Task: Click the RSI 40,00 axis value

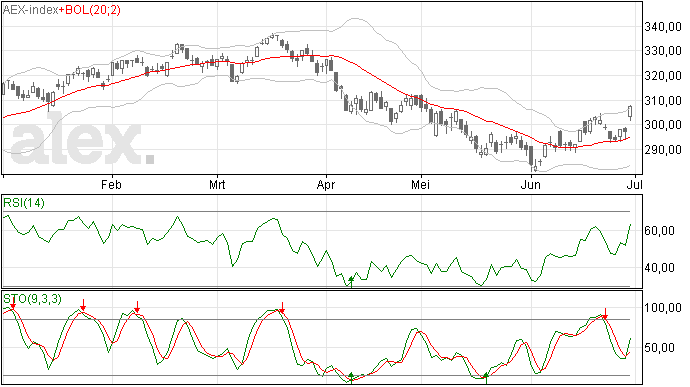Action: (659, 268)
